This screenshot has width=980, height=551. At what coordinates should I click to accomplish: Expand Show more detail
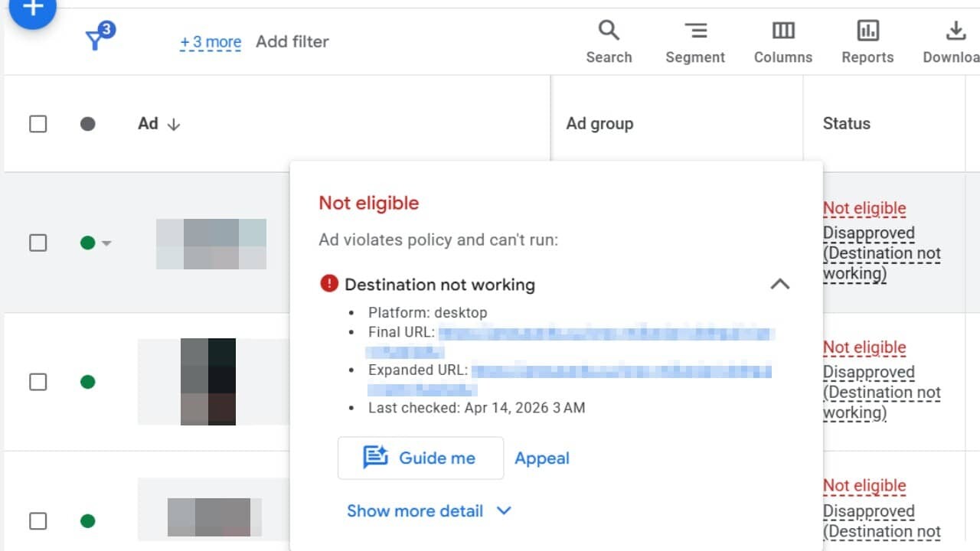tap(429, 510)
